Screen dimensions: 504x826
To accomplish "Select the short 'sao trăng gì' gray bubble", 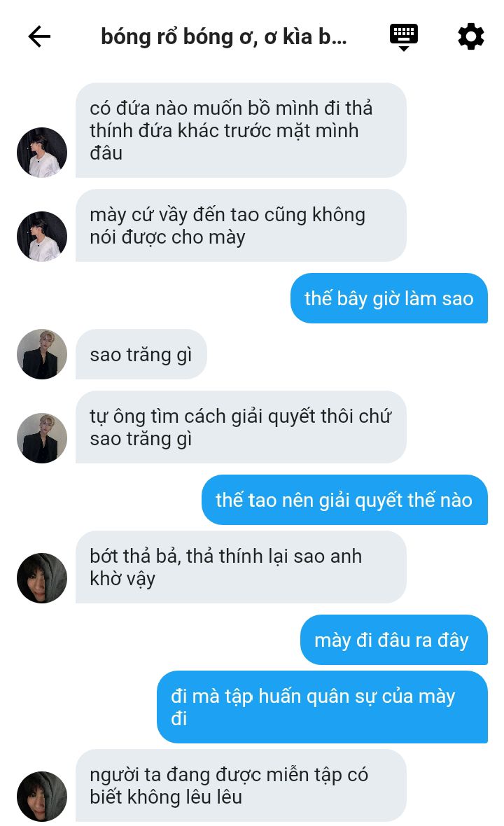I will pyautogui.click(x=141, y=354).
